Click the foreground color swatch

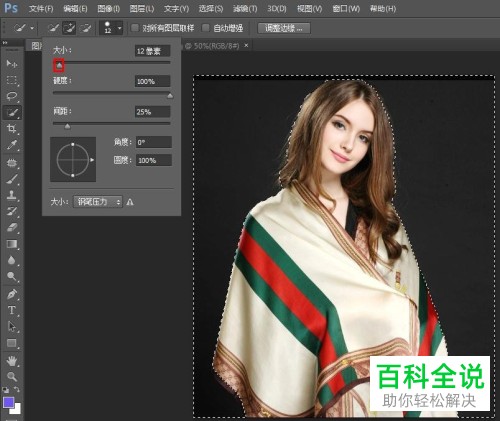pyautogui.click(x=8, y=402)
